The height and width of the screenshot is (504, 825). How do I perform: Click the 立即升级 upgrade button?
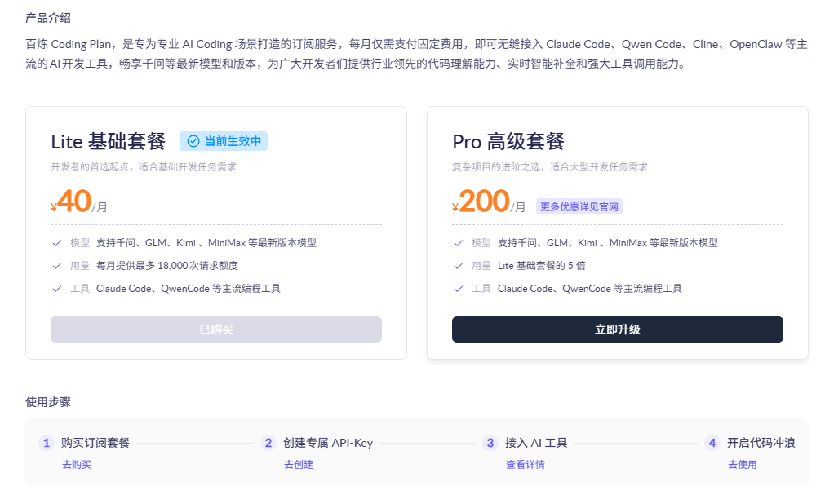coord(617,329)
